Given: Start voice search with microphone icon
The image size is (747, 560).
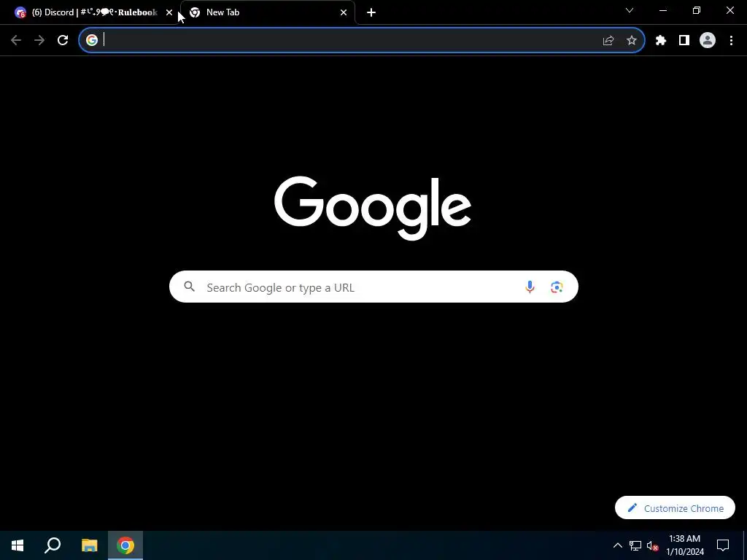Looking at the screenshot, I should click(x=530, y=287).
